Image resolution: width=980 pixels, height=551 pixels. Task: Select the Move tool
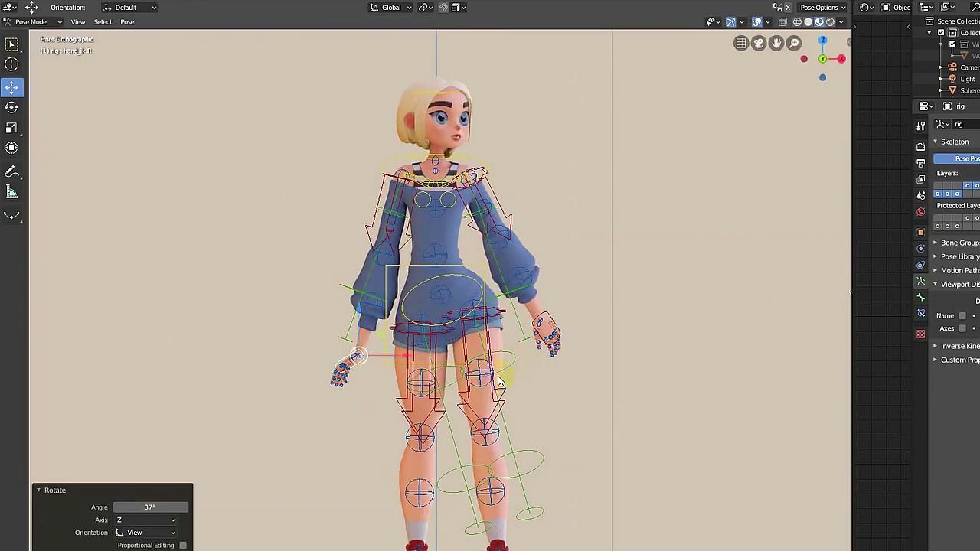coord(11,87)
